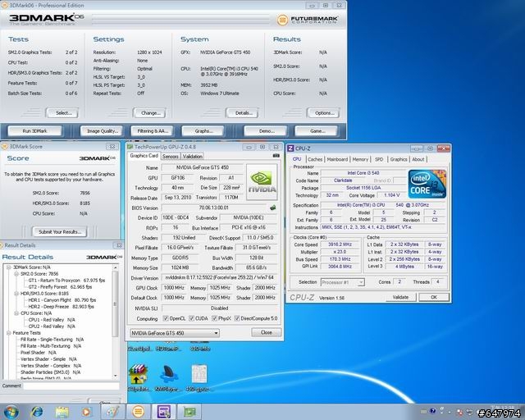Click the Select... tests button

point(63,113)
